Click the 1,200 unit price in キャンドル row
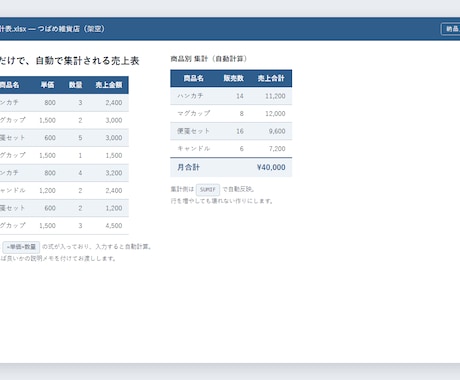This screenshot has height=380, width=460. point(47,191)
